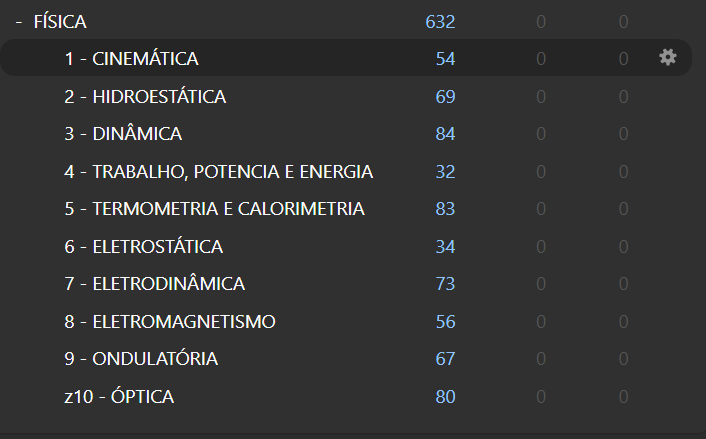This screenshot has width=706, height=439.
Task: Open the z10 - ÓPTICA deck
Action: [119, 397]
